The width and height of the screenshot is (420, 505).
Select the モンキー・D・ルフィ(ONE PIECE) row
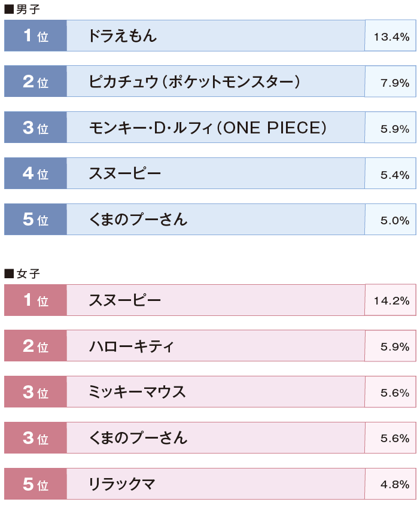215,127
